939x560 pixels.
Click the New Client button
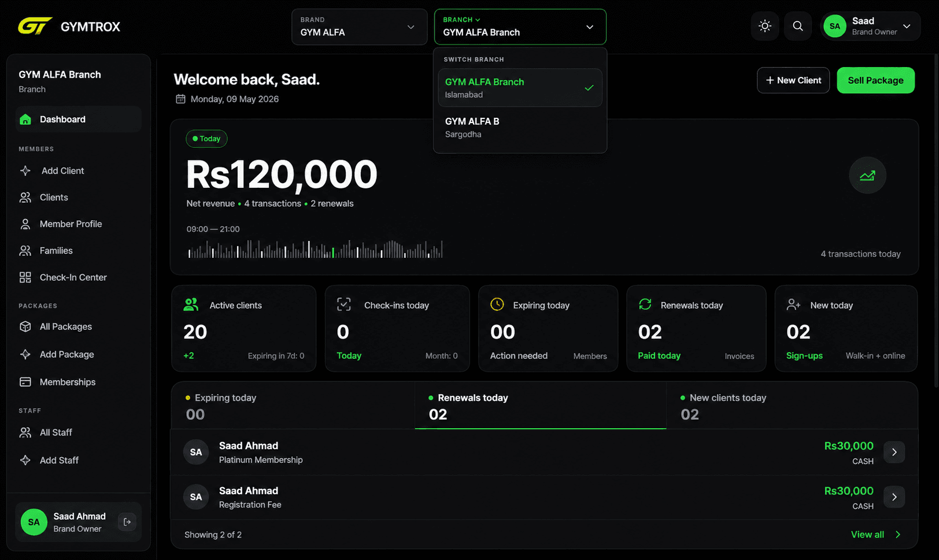point(793,80)
